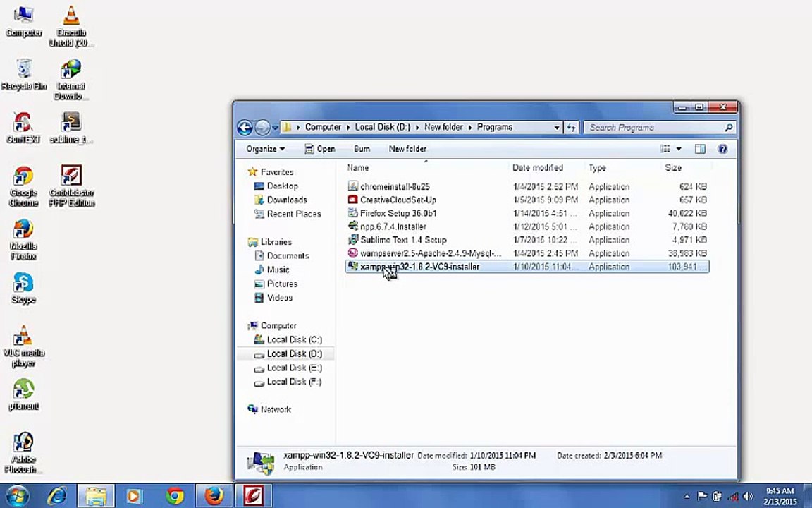Screen dimensions: 812x508
Task: Select Music library in navigation pane
Action: click(272, 270)
